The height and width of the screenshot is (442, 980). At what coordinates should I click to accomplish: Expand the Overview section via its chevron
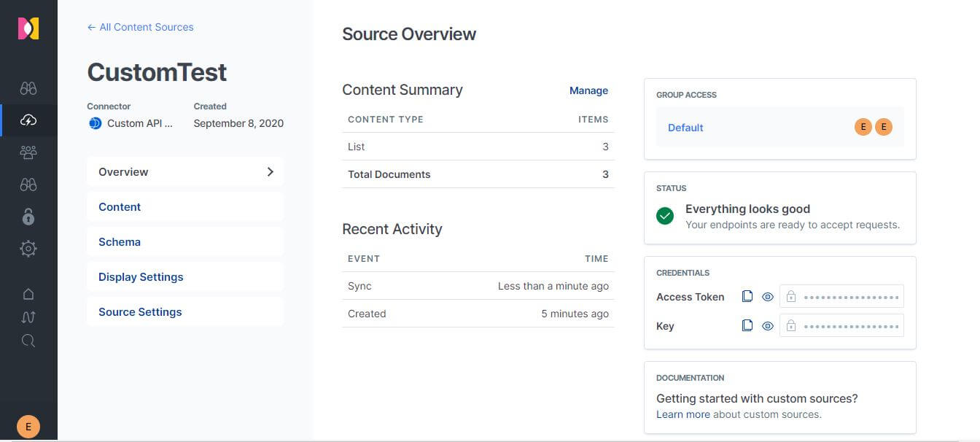pos(270,171)
